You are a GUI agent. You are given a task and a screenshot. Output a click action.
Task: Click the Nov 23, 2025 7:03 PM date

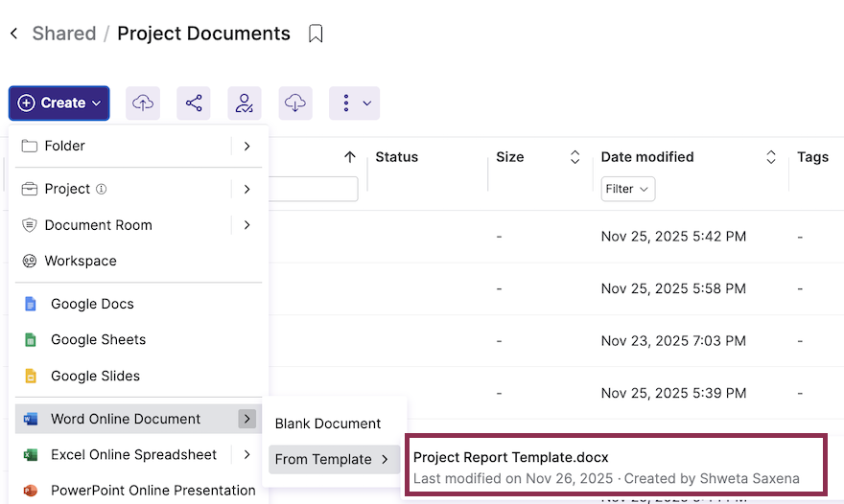tap(673, 341)
